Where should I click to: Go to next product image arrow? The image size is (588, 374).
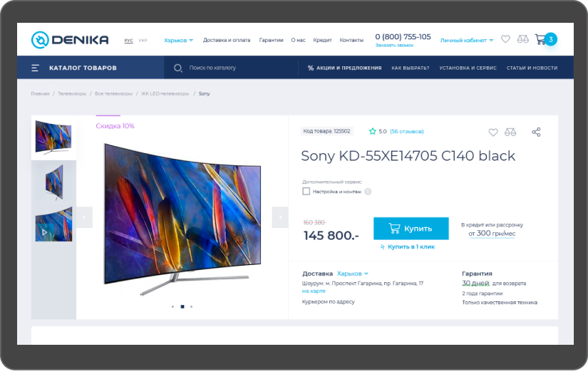280,217
